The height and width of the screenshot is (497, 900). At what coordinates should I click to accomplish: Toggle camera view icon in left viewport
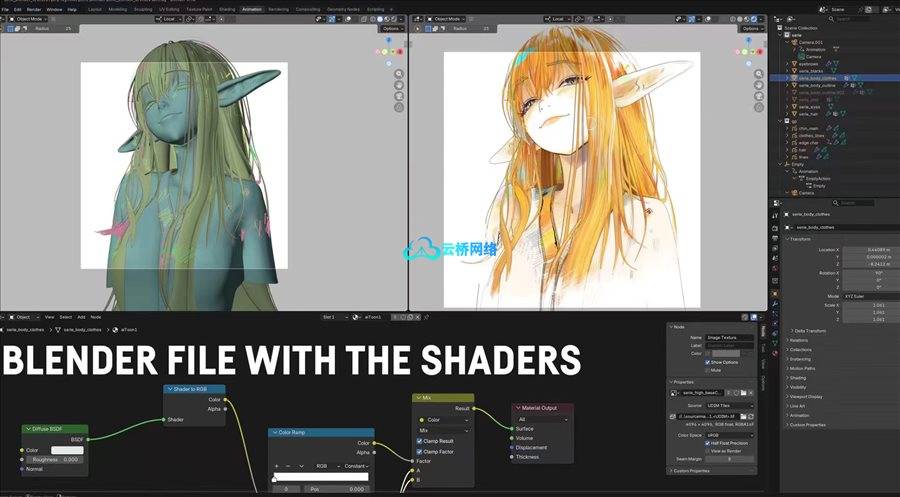coord(399,96)
